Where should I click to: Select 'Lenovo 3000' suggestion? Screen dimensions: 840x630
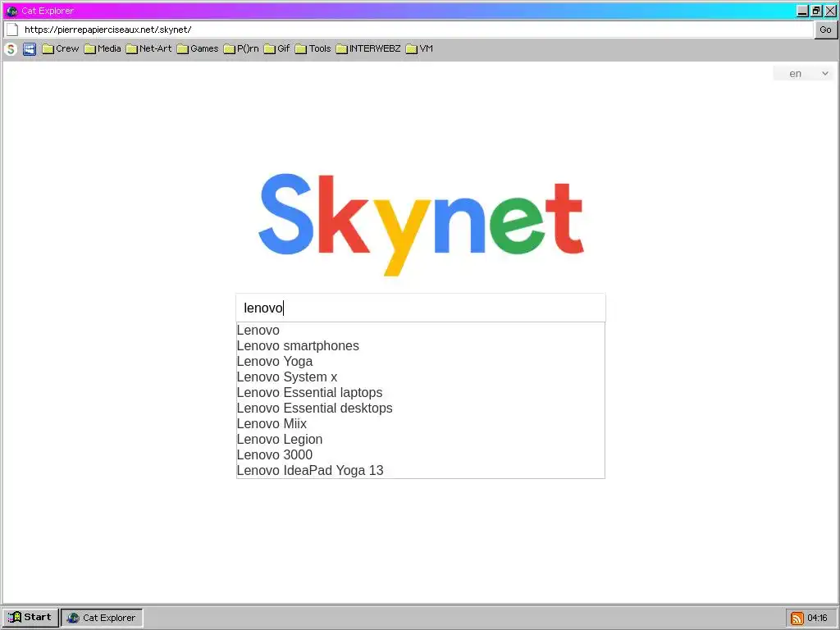421,454
